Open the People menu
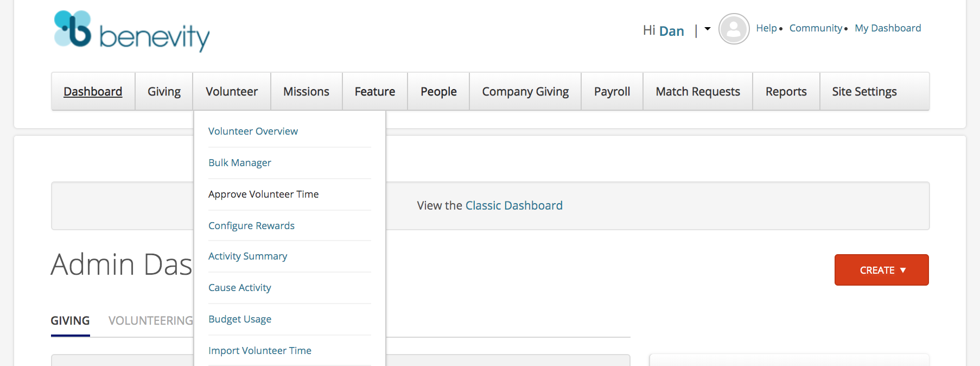980x366 pixels. tap(438, 91)
